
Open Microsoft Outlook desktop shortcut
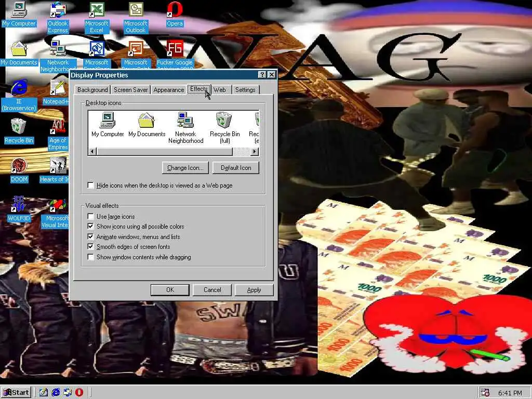pyautogui.click(x=136, y=18)
